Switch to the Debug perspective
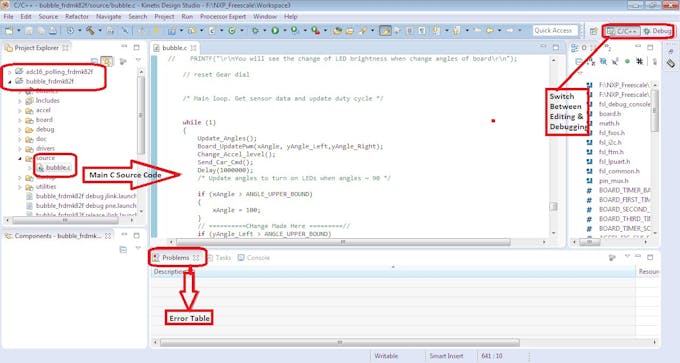This screenshot has width=680, height=363. (x=658, y=31)
